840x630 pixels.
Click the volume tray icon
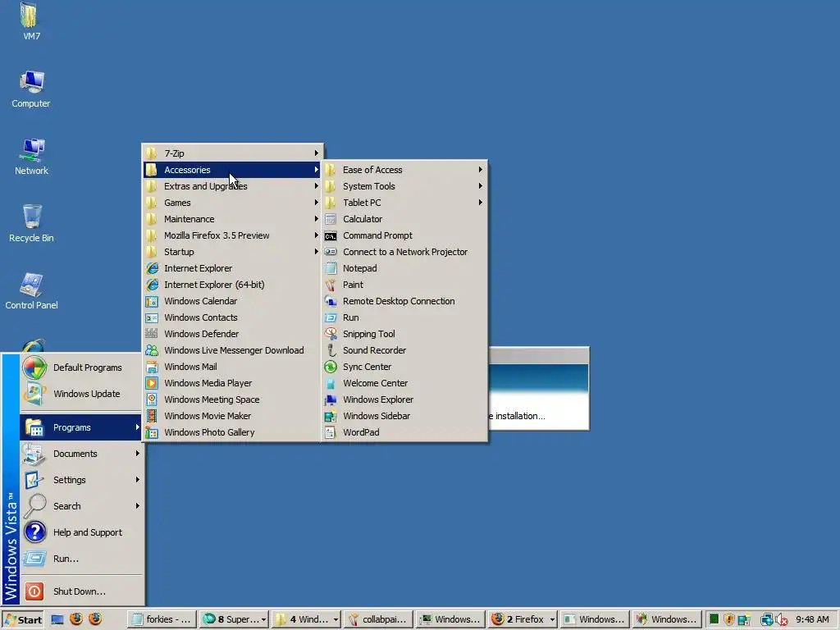[x=781, y=619]
